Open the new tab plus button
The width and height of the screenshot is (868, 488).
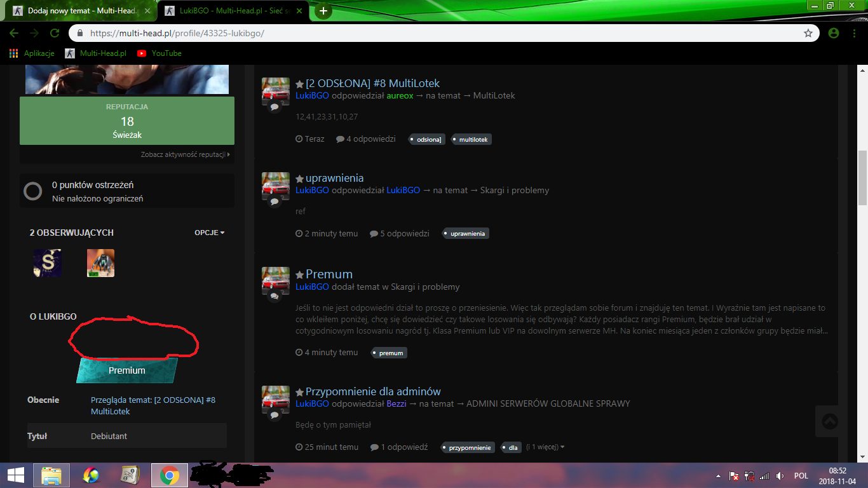pyautogui.click(x=323, y=11)
